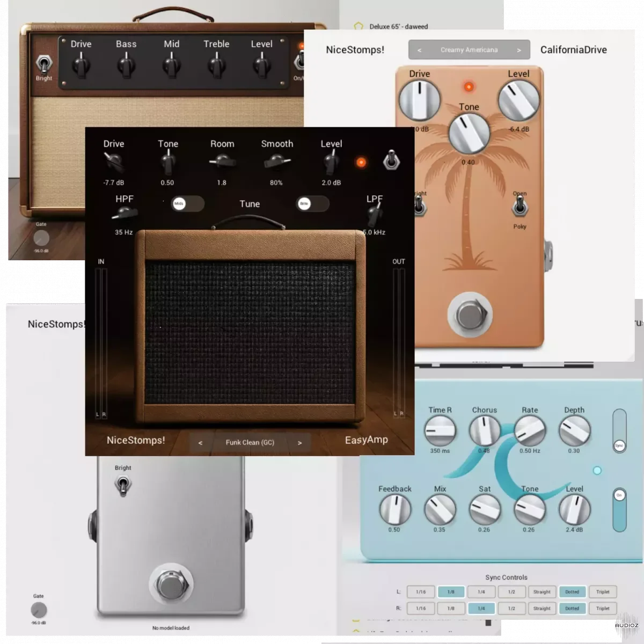Click the Room knob in EasyAmp

pos(222,161)
